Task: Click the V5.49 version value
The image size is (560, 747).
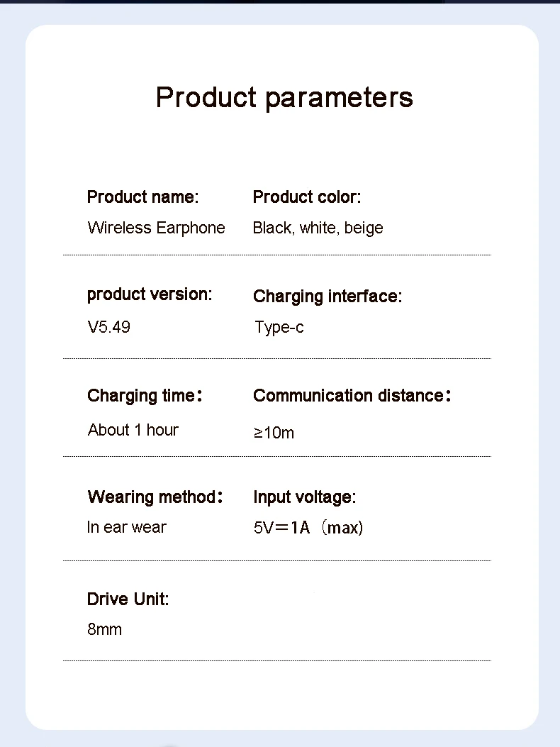Action: click(109, 327)
